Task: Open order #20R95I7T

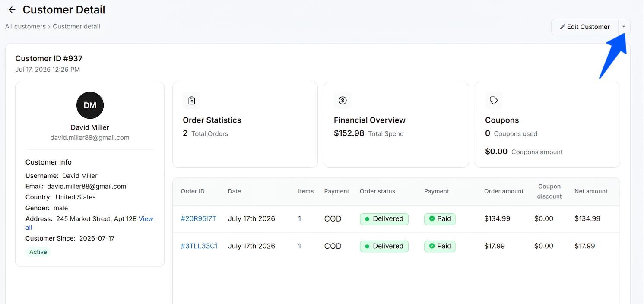Action: pyautogui.click(x=198, y=219)
